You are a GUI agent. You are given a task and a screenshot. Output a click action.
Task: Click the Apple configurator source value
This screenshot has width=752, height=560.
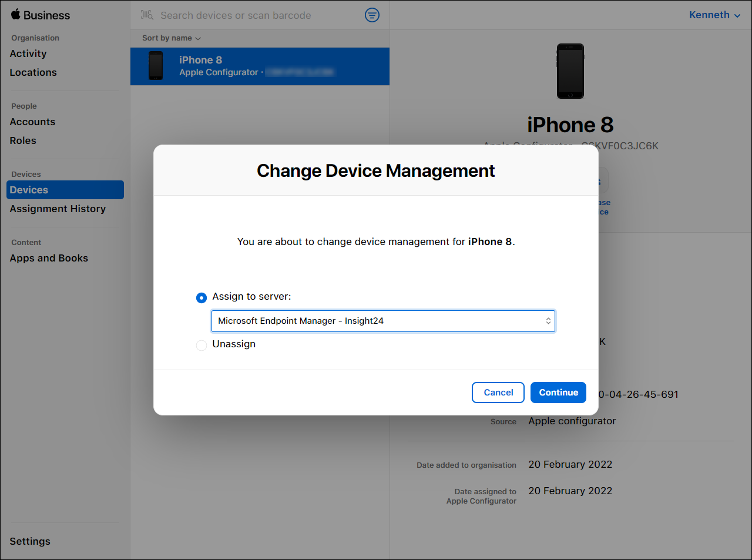tap(572, 421)
